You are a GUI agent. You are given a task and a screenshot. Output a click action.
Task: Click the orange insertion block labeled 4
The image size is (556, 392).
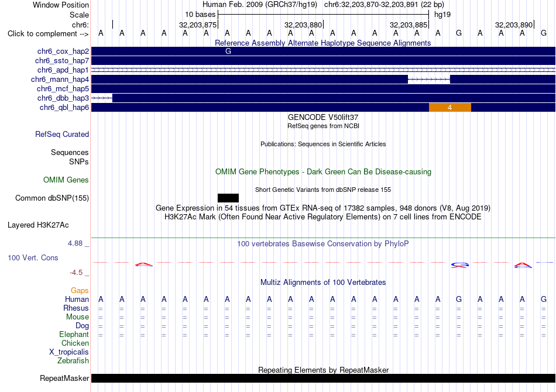[450, 108]
